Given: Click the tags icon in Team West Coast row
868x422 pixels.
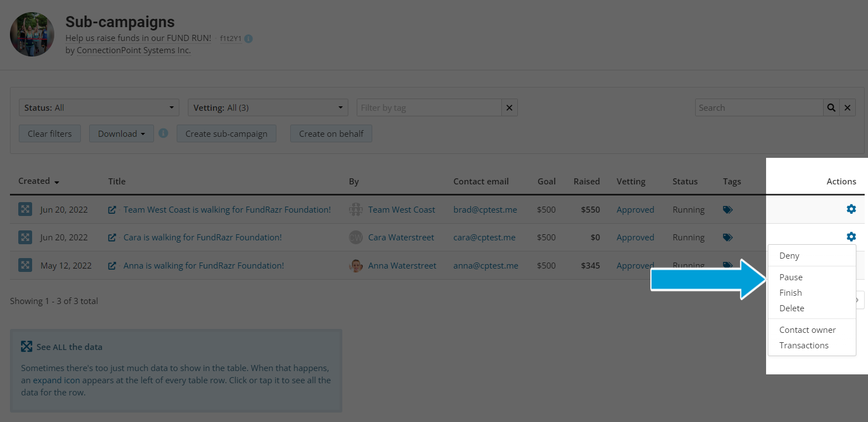Looking at the screenshot, I should point(728,210).
